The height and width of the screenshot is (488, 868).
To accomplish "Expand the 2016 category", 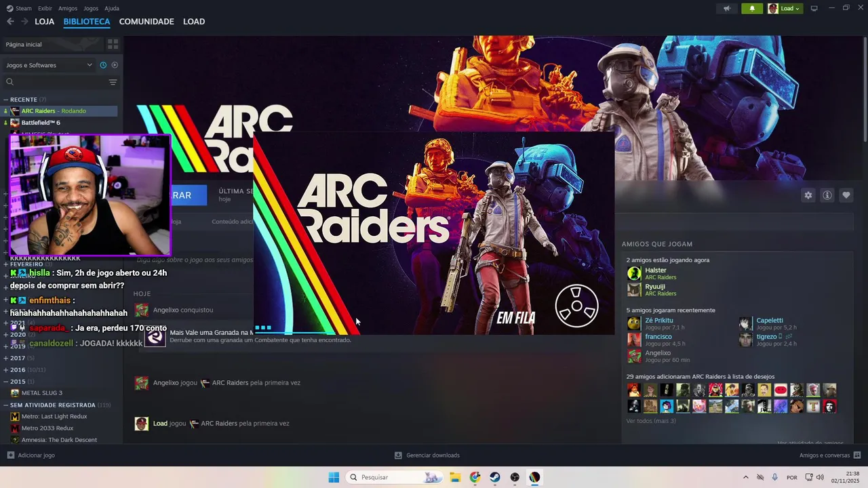I will (6, 370).
